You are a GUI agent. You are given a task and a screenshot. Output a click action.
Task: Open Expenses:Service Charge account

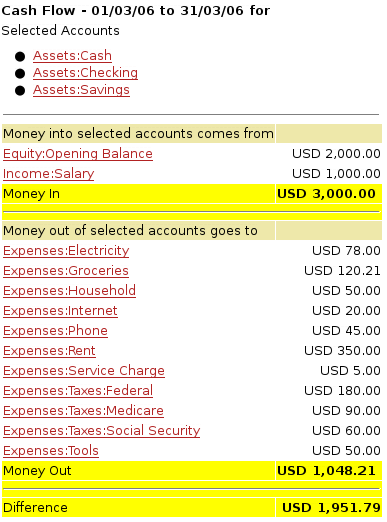[x=84, y=371]
